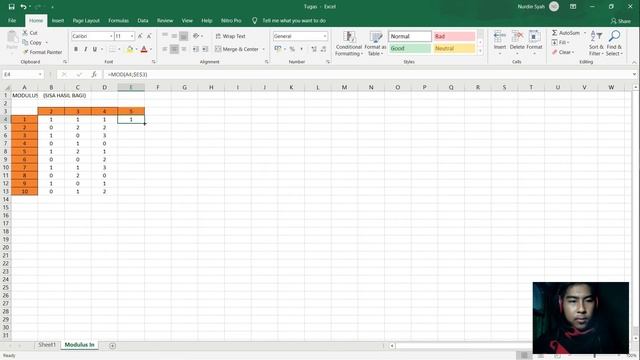Decrease font size with the smaller A
This screenshot has height=360, width=640.
click(149, 36)
